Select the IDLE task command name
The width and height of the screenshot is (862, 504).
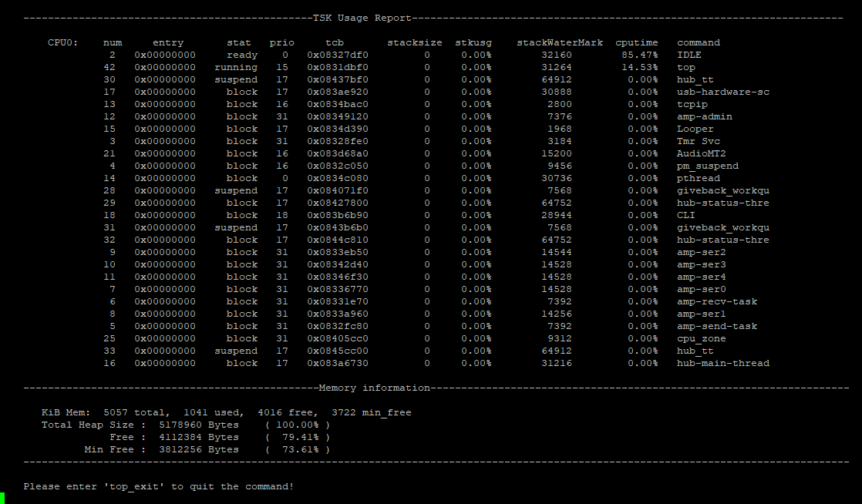point(689,55)
